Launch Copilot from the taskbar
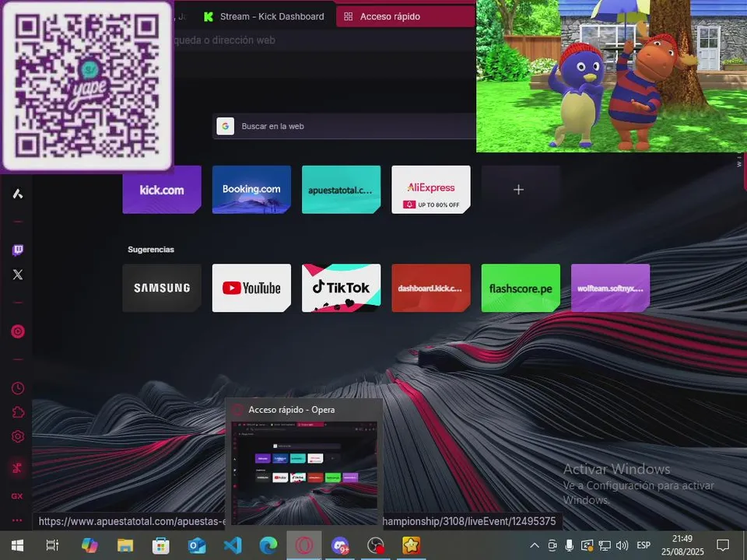 (89, 545)
